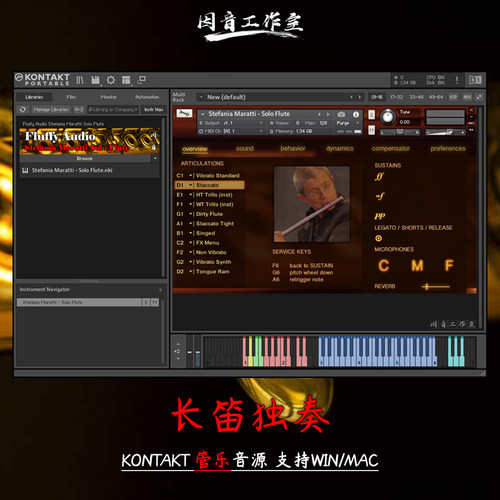Screen dimensions: 500x500
Task: Select rack page 33-48
Action: tap(416, 97)
